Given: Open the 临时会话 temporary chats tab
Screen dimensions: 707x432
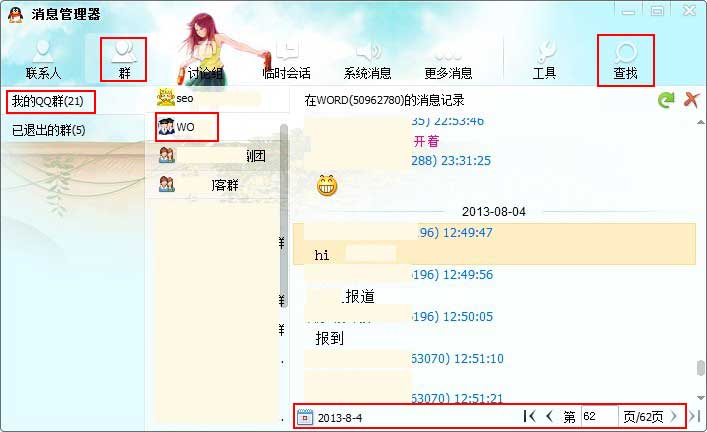Looking at the screenshot, I should [x=286, y=60].
